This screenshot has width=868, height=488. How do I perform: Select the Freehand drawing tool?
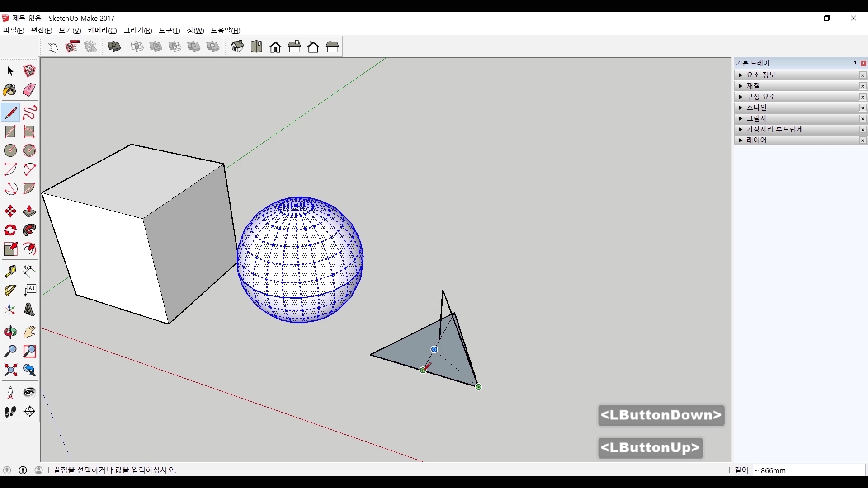pyautogui.click(x=29, y=113)
